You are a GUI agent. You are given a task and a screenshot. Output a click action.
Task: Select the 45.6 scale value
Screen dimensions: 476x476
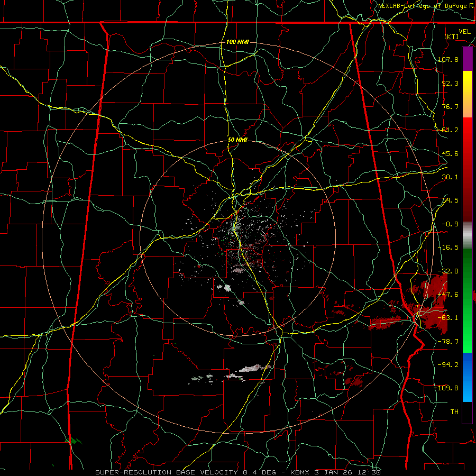[x=450, y=153]
